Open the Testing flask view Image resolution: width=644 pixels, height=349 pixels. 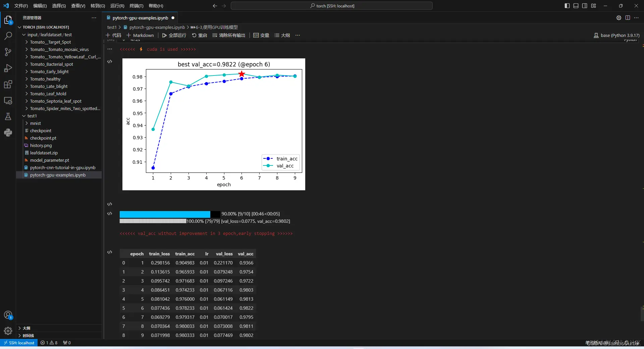(x=8, y=116)
